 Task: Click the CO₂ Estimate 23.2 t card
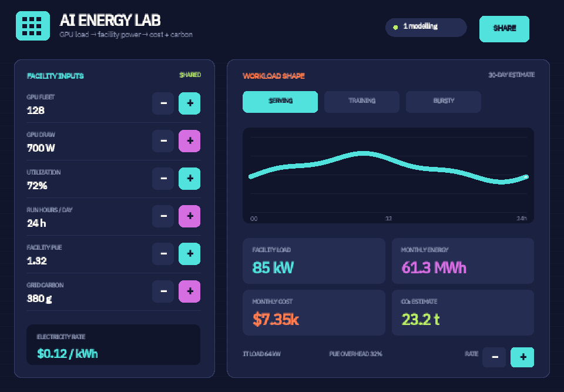point(463,313)
